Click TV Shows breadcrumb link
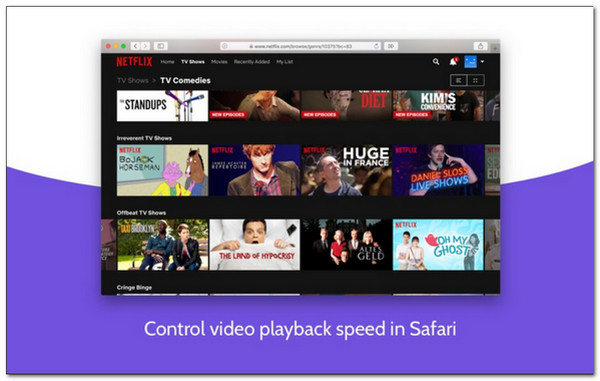Screen dimensions: 600x381 [x=133, y=80]
